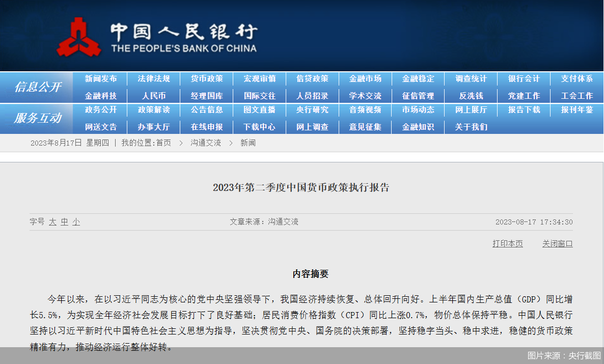Navigate to 政策解读
Viewport: 604px width, 364px height.
[154, 110]
